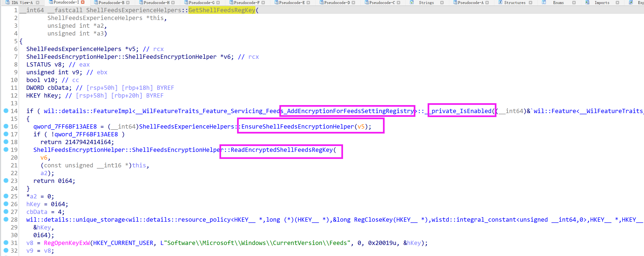Click the Strings tab icon
The height and width of the screenshot is (256, 644).
tap(411, 3)
